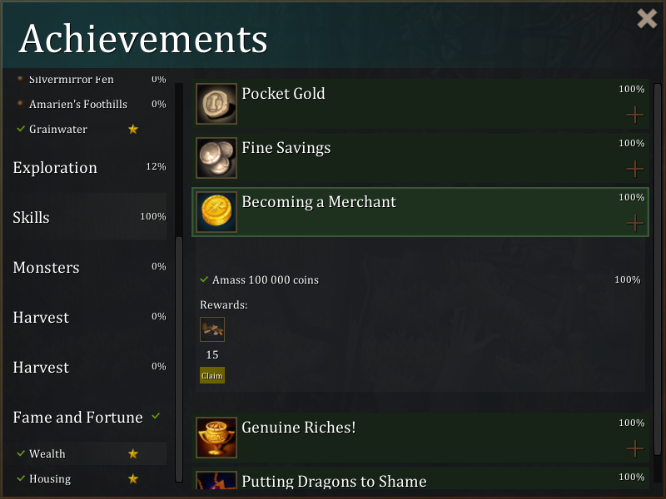Click the Fine Savings silver coins icon
Screen dimensions: 666x499
point(216,158)
